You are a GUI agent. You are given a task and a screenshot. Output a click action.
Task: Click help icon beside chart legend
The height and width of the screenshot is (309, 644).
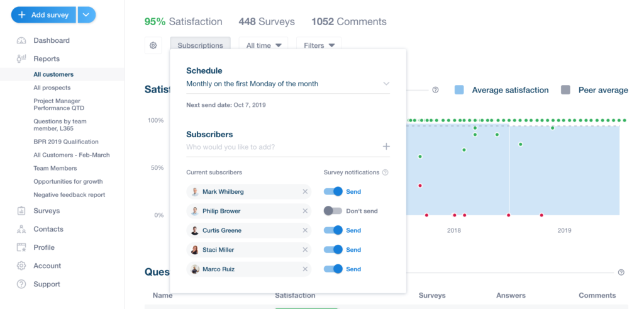(435, 90)
